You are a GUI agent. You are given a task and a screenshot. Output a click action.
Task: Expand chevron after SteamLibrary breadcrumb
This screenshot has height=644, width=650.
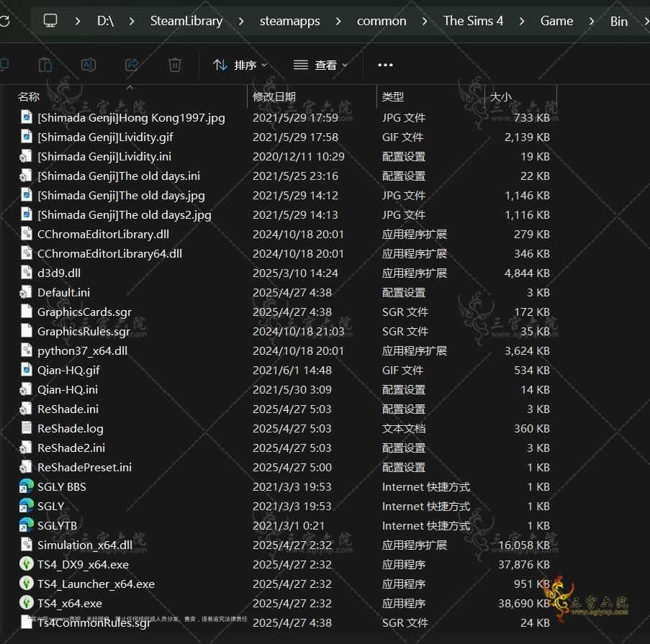click(241, 21)
